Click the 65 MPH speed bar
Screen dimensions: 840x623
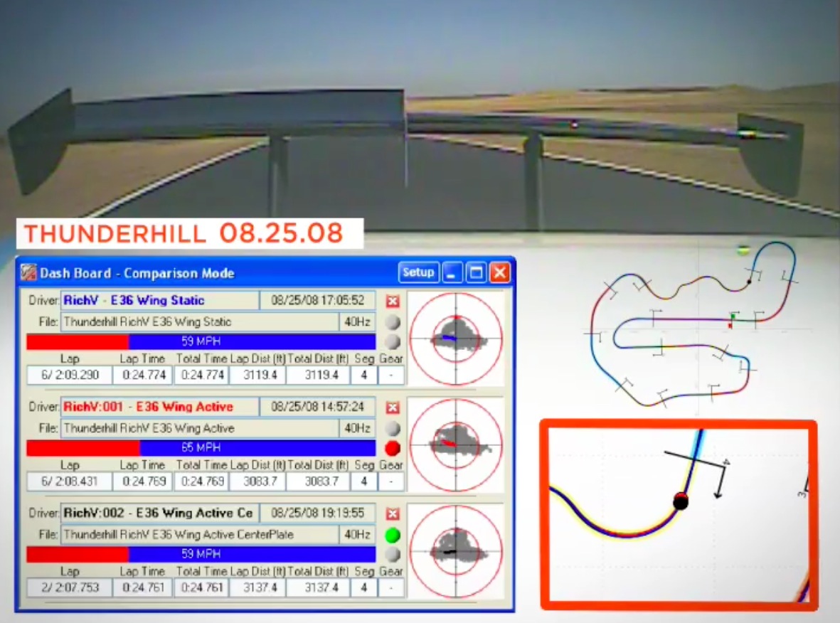point(201,448)
